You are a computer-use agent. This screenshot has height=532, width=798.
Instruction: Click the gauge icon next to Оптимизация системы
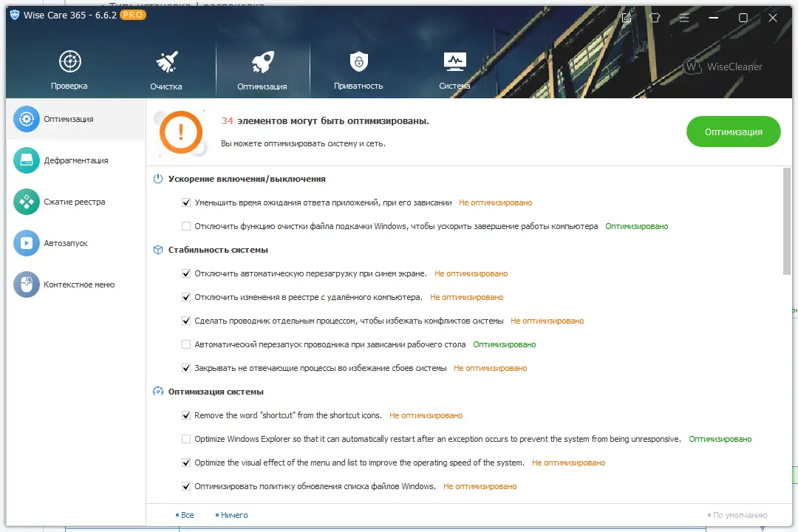(158, 392)
